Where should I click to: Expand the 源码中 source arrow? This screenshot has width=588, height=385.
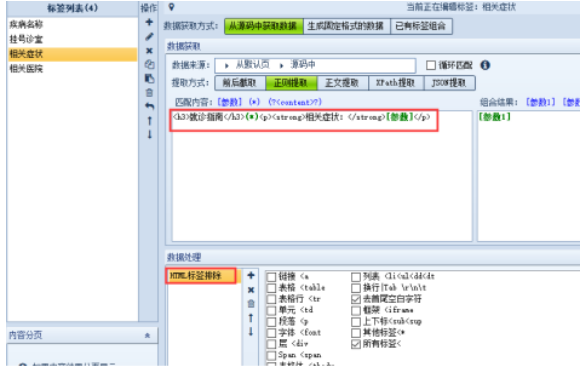[x=281, y=66]
